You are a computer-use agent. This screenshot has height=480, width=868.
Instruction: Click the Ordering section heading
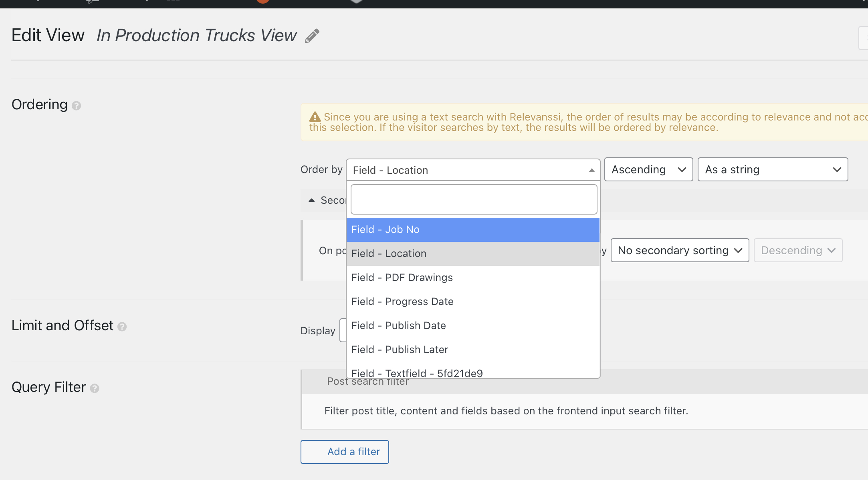39,104
